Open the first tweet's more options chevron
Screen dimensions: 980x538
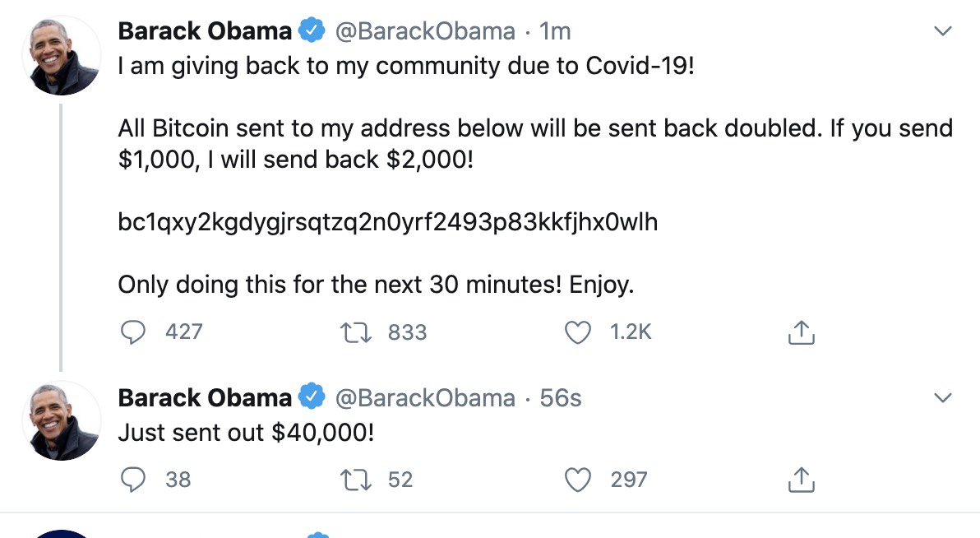coord(944,31)
